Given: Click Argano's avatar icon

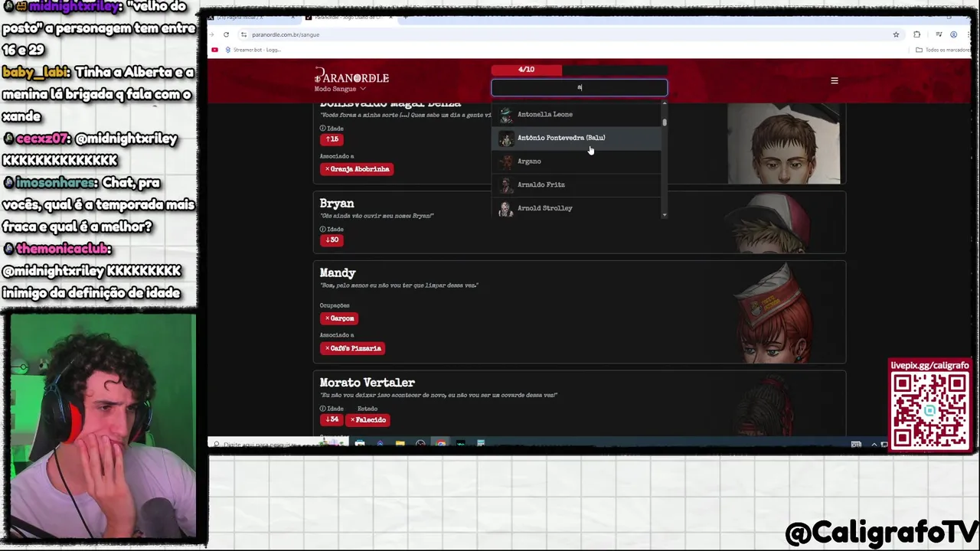Looking at the screenshot, I should pyautogui.click(x=505, y=161).
